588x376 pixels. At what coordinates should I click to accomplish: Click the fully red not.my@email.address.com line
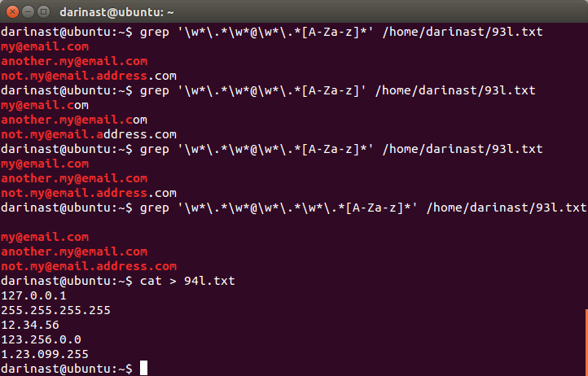[89, 266]
